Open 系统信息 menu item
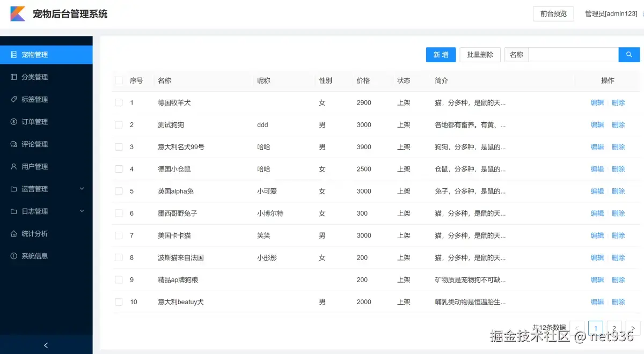Screen dimensions: 644x354 [x=46, y=256]
